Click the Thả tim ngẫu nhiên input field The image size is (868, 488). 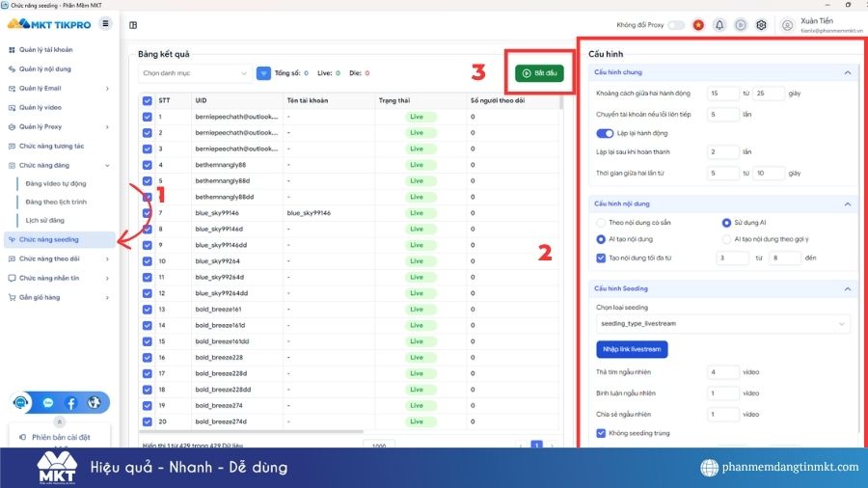[723, 371]
